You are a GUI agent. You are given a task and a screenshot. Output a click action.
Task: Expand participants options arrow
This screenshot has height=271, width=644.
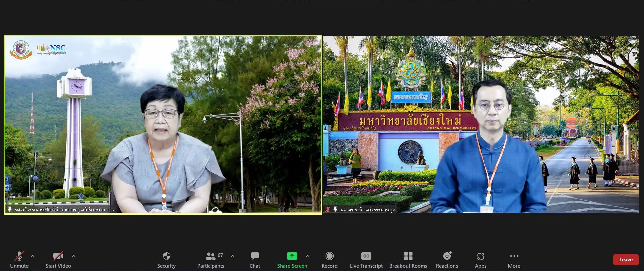pos(233,256)
